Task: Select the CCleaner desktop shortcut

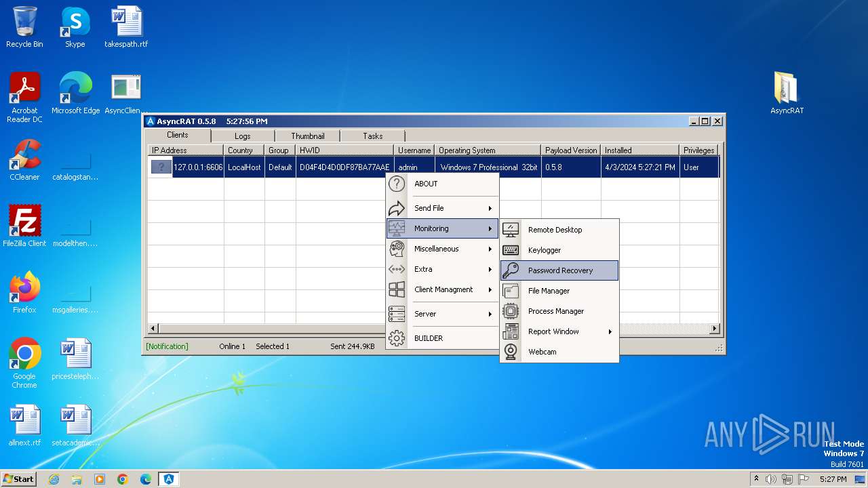Action: (24, 160)
